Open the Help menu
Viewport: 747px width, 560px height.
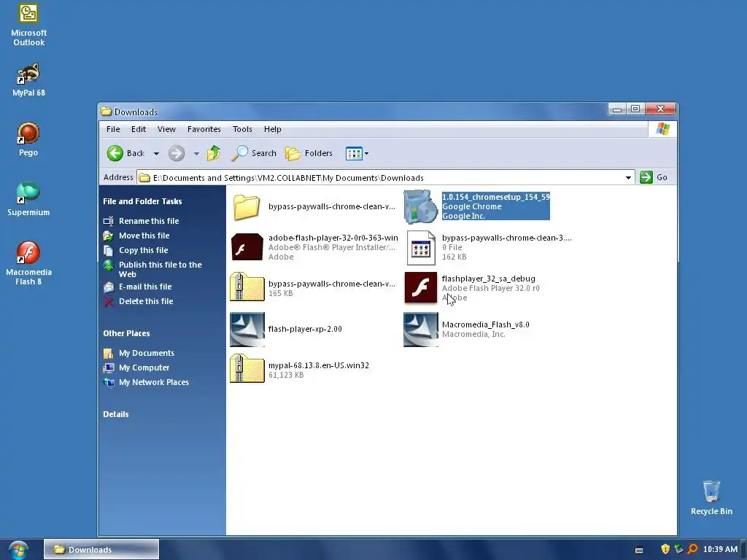273,129
